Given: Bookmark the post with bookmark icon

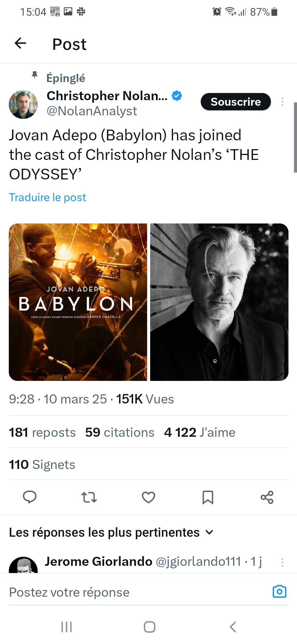Looking at the screenshot, I should (x=208, y=497).
